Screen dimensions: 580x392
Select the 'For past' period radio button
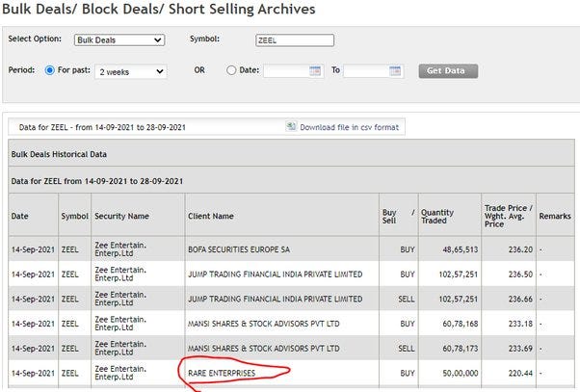tap(50, 70)
